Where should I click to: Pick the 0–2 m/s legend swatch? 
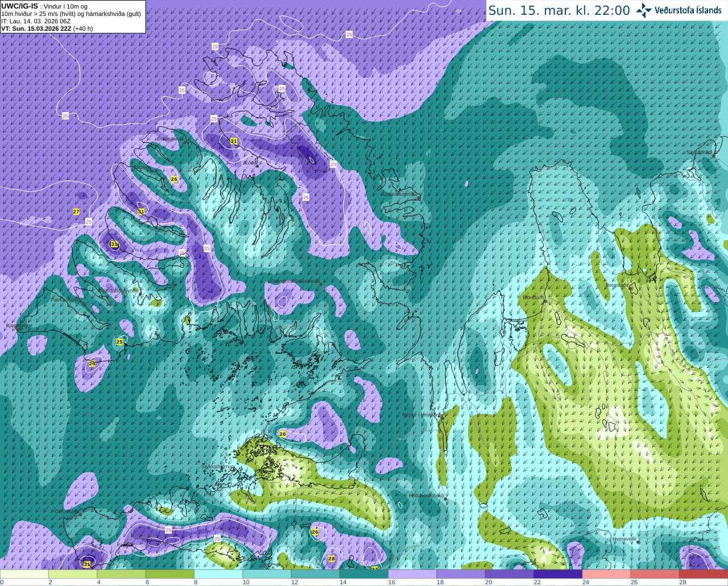point(24,574)
